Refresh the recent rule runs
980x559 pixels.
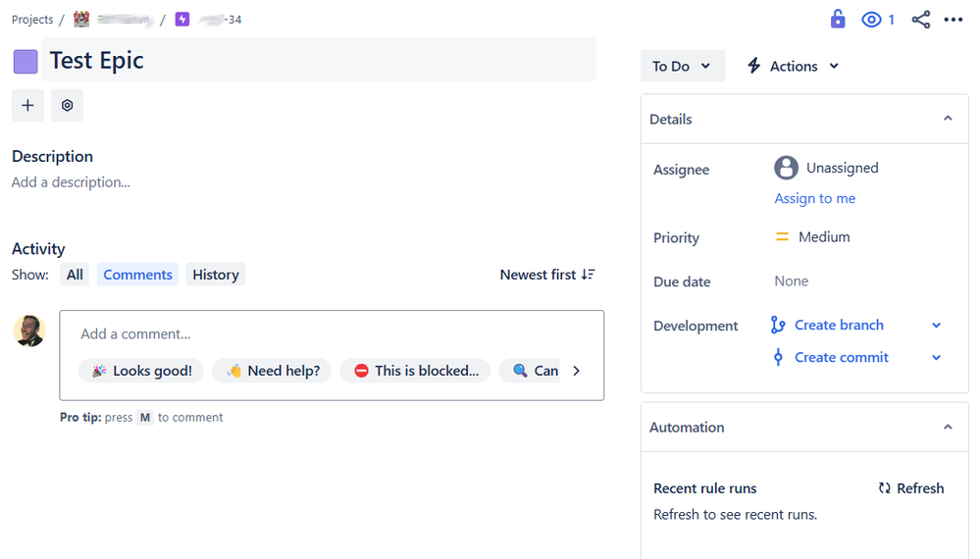click(x=911, y=488)
